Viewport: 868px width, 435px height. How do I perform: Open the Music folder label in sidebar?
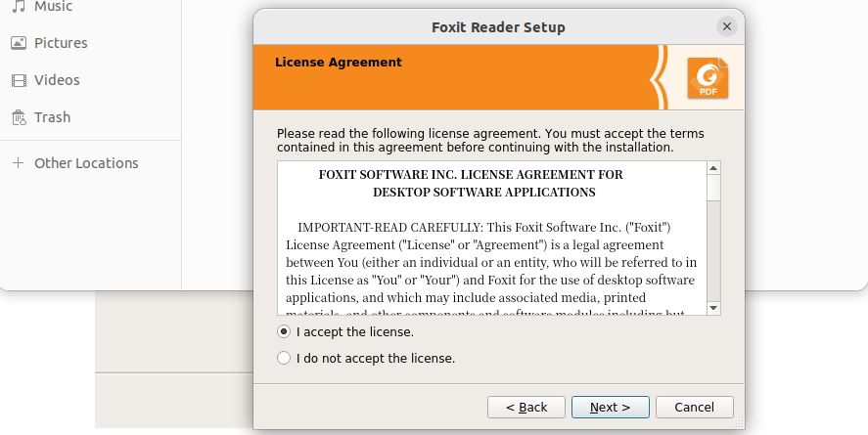point(54,7)
